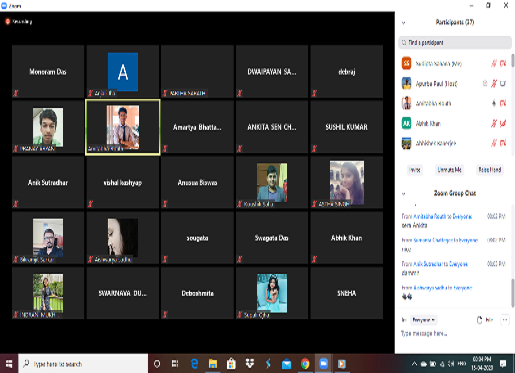
Task: Collapse the Zoom Group Chat chevron
Action: coord(403,193)
